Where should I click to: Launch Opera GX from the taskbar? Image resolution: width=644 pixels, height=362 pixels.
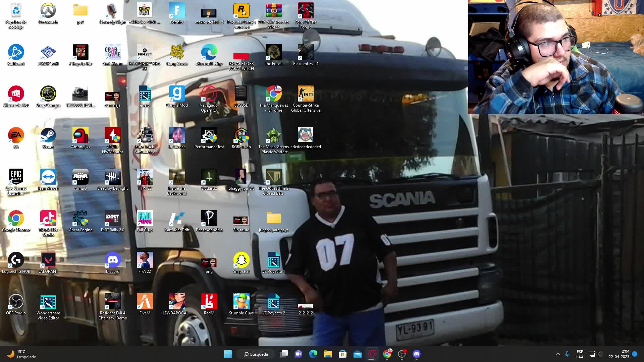(x=372, y=354)
